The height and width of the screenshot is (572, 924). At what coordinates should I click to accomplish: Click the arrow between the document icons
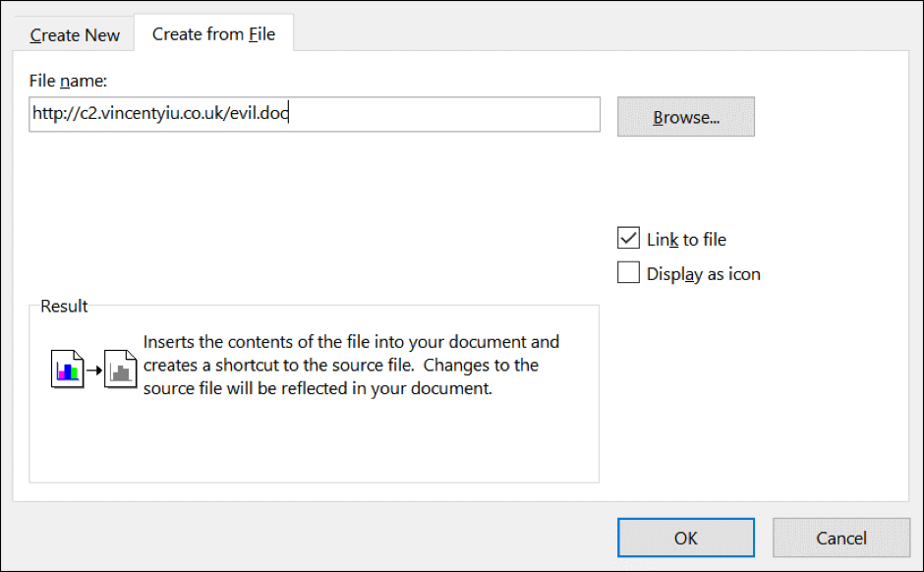click(94, 371)
